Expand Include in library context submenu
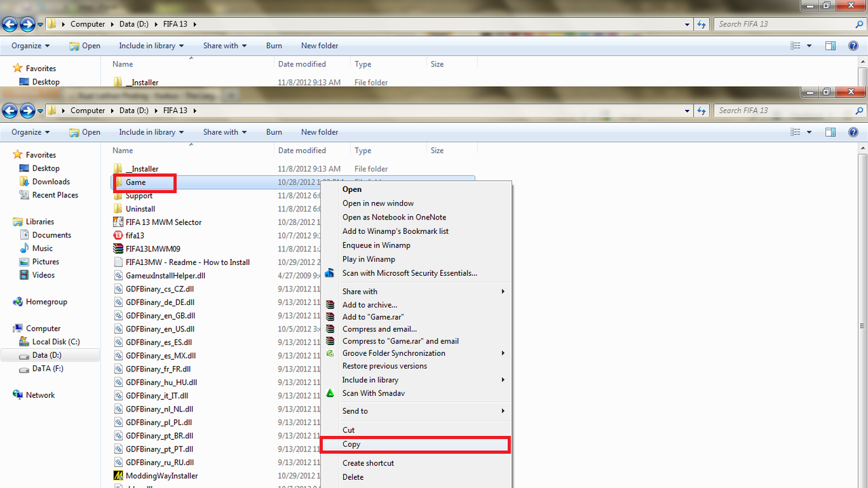Viewport: 868px width, 488px height. tap(415, 380)
